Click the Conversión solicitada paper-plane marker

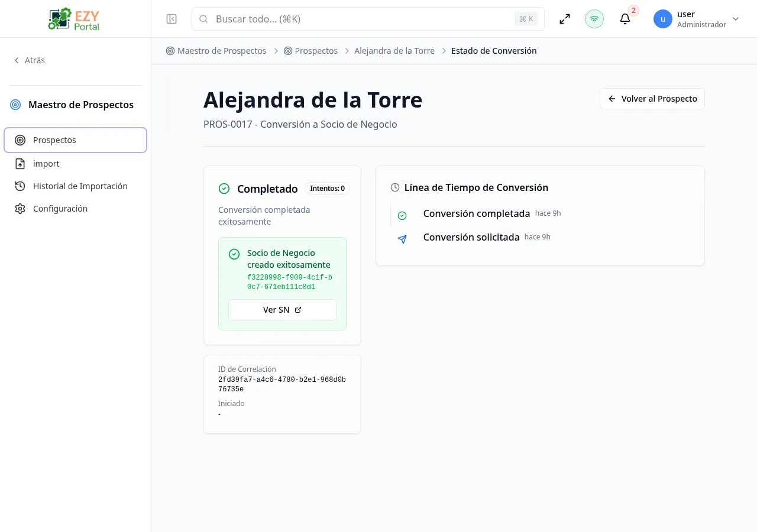[402, 239]
